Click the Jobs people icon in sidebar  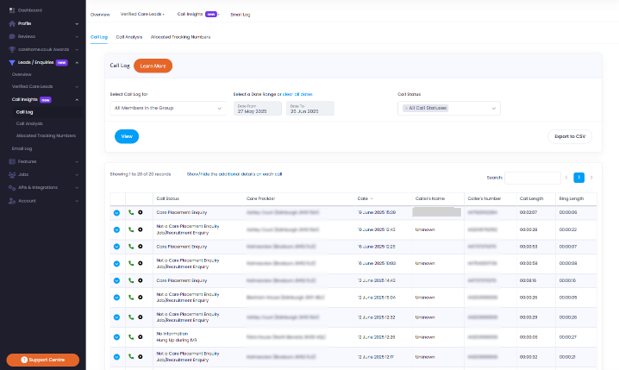[x=12, y=175]
